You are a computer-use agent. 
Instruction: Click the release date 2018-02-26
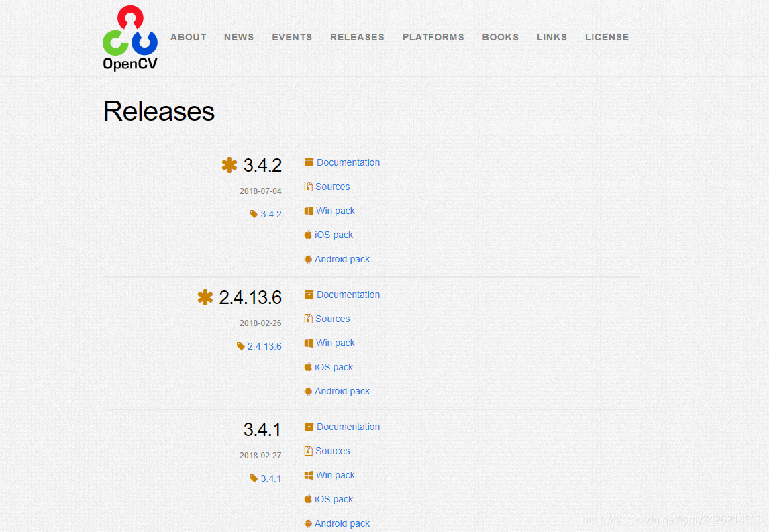pos(260,323)
